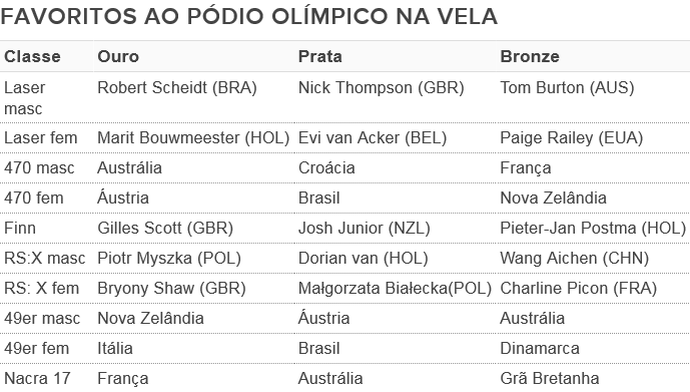Select the Nacra 17 row label
This screenshot has height=392, width=690.
pyautogui.click(x=37, y=378)
